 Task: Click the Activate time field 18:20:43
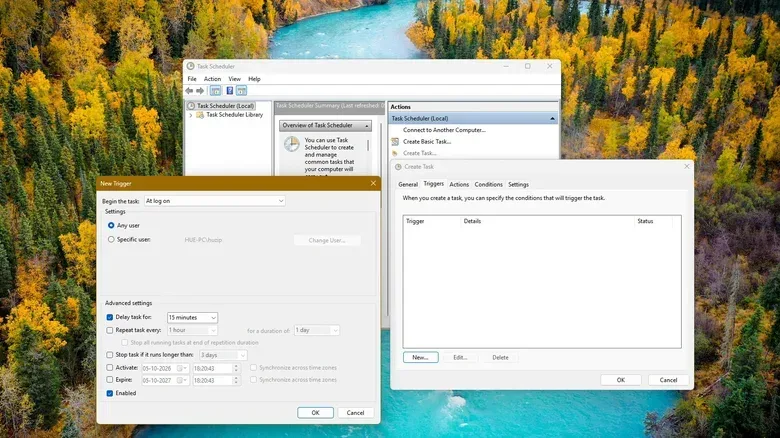(212, 368)
